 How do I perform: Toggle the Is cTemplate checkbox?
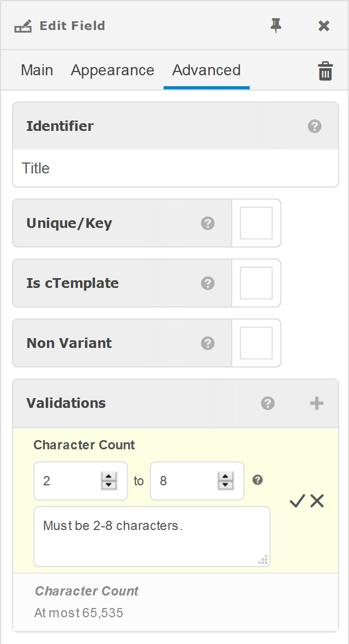[256, 283]
